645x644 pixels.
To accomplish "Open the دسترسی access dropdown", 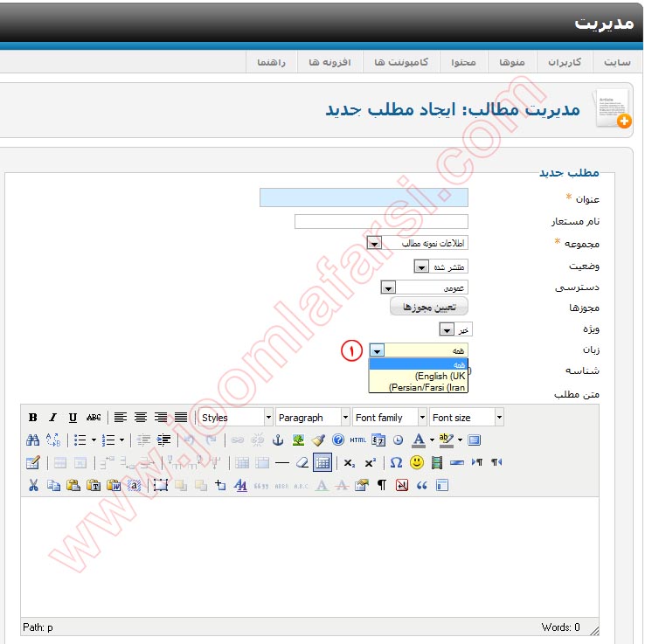I will coord(425,287).
